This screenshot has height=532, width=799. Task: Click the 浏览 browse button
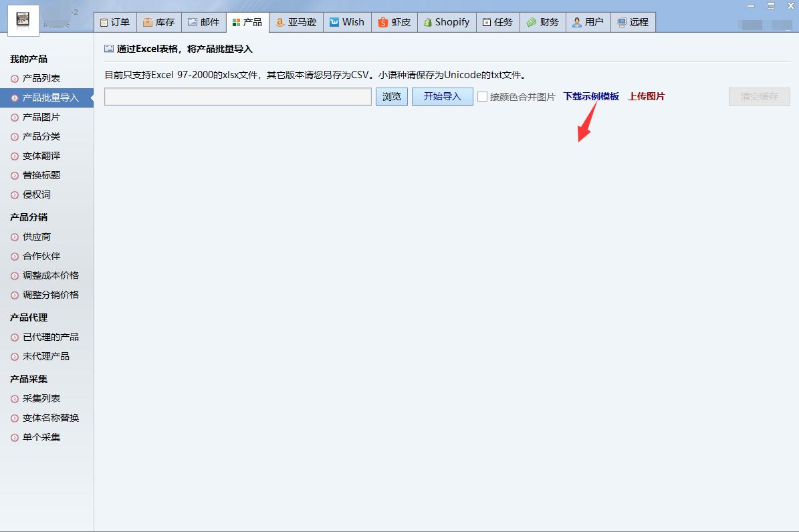(391, 96)
